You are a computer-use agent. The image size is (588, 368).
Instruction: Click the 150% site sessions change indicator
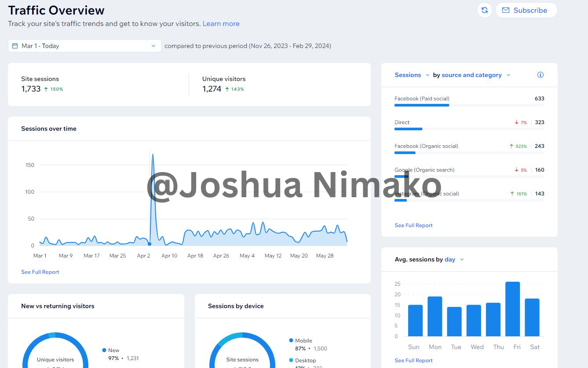tap(54, 89)
